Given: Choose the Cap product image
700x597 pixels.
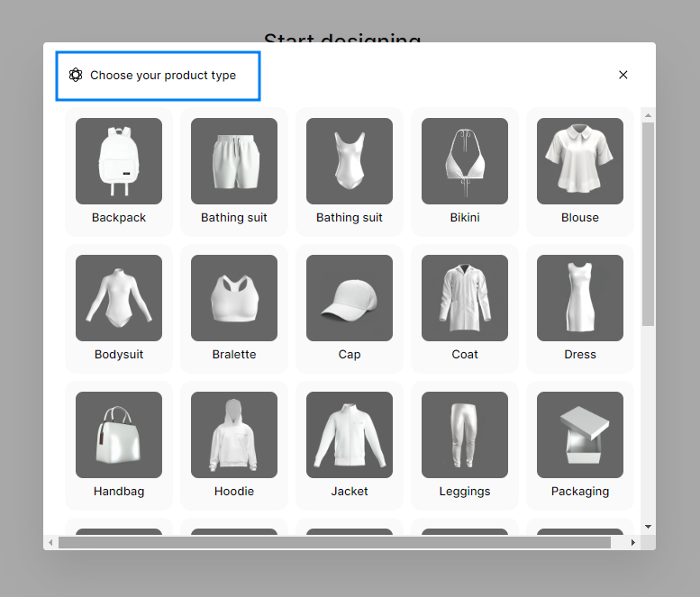Looking at the screenshot, I should (350, 298).
